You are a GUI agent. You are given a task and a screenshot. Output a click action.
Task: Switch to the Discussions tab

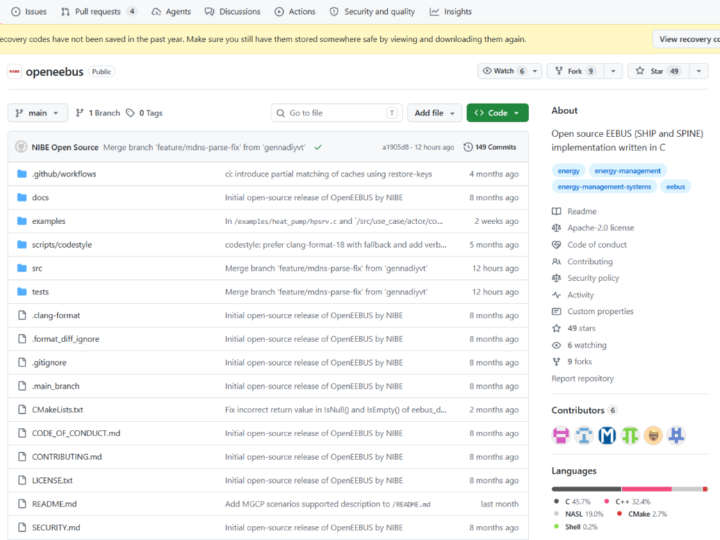point(233,11)
